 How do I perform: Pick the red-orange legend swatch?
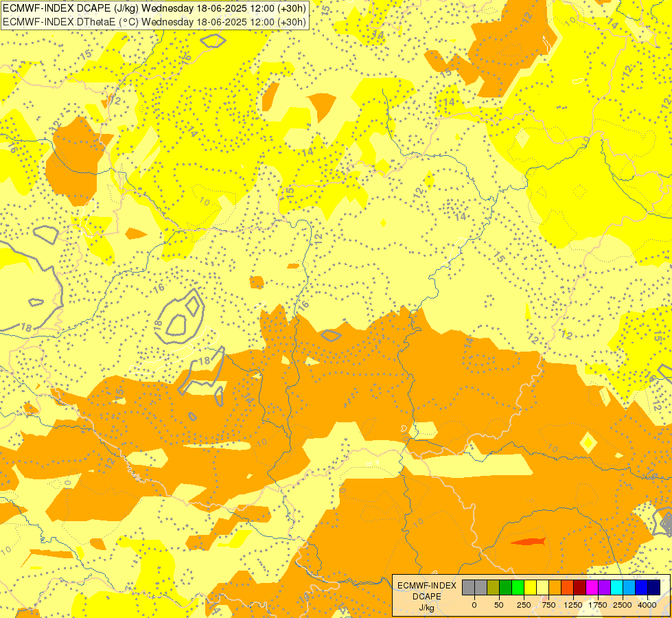(x=568, y=588)
